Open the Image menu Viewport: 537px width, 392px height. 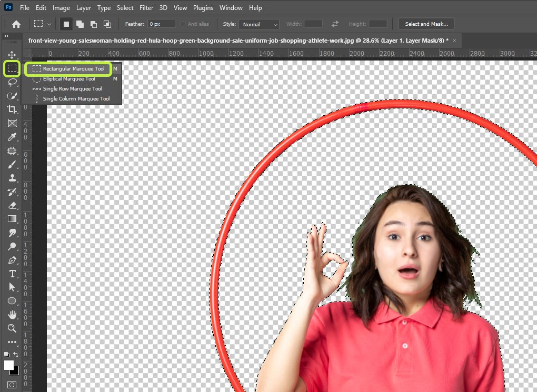click(61, 7)
